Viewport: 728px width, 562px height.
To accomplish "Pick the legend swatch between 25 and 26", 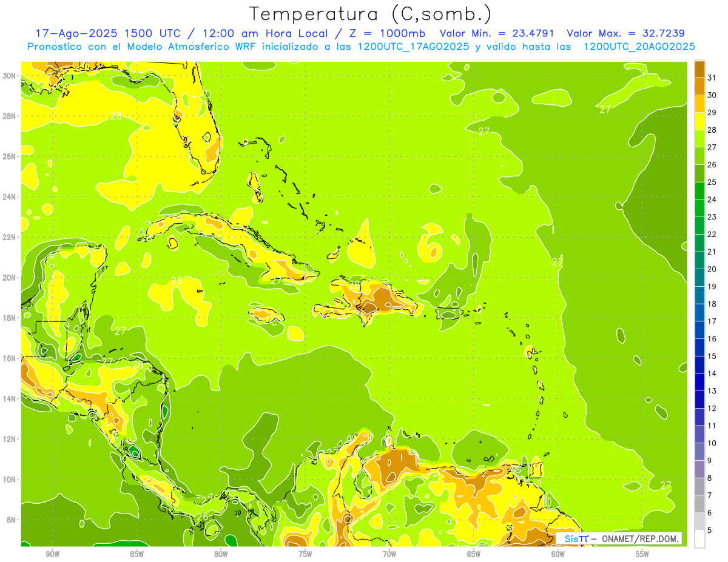I will [699, 173].
